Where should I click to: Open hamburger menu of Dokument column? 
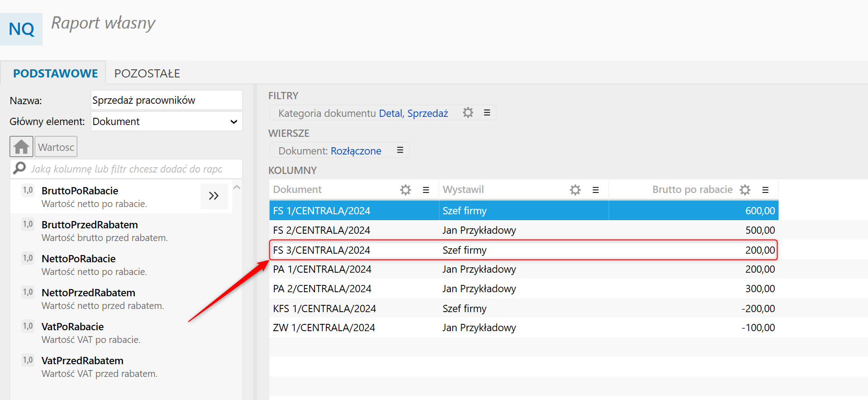pyautogui.click(x=426, y=190)
